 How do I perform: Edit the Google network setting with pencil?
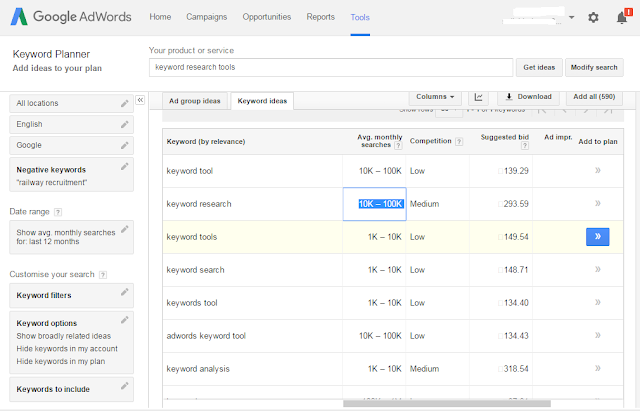click(x=124, y=145)
